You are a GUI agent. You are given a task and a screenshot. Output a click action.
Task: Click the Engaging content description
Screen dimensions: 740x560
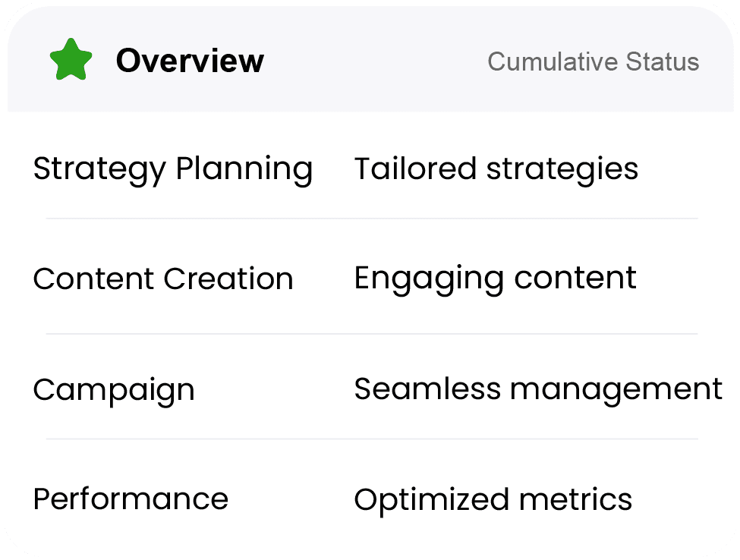tap(495, 278)
